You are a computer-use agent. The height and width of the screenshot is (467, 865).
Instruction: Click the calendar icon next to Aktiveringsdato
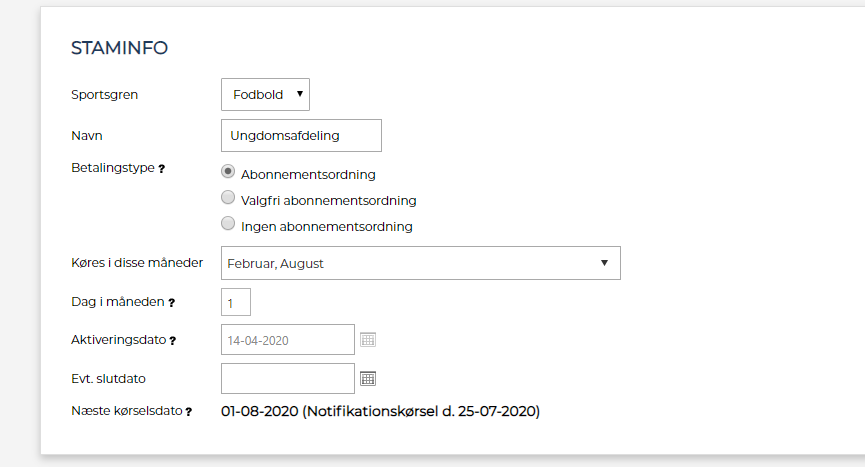368,340
